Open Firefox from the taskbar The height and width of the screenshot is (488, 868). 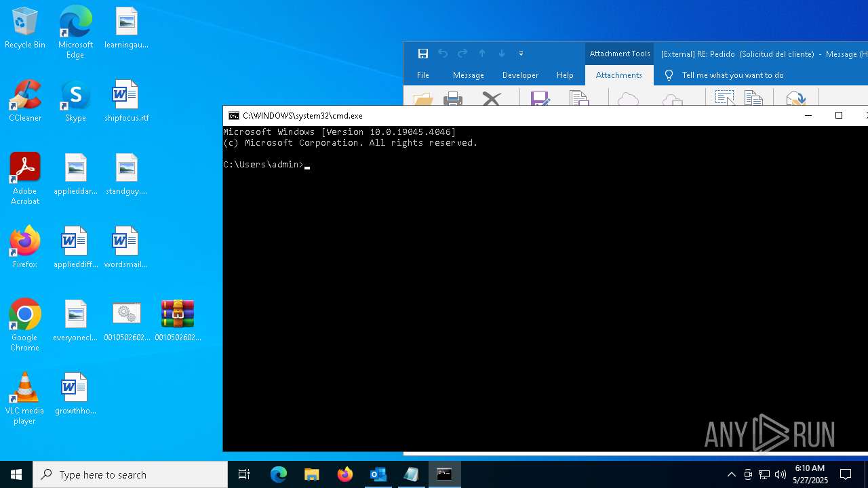click(345, 474)
